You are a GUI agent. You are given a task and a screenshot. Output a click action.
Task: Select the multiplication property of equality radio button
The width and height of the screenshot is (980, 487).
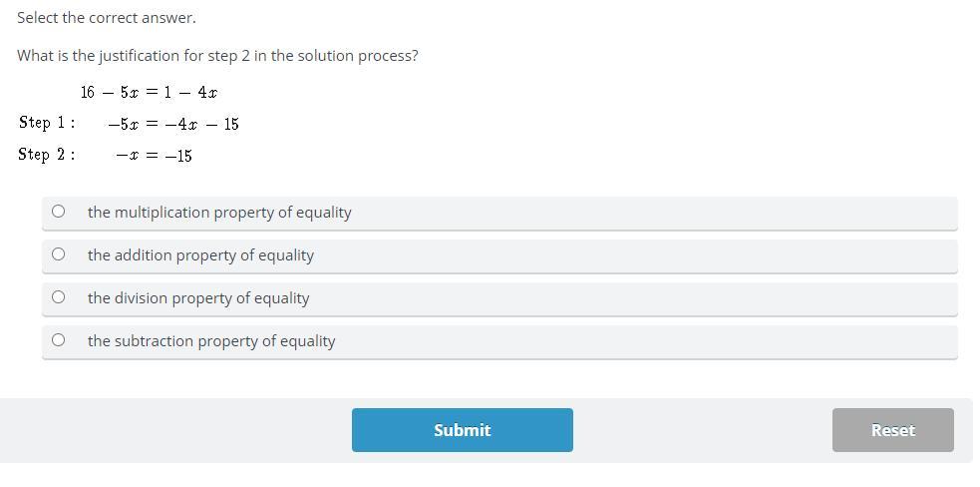coord(58,212)
